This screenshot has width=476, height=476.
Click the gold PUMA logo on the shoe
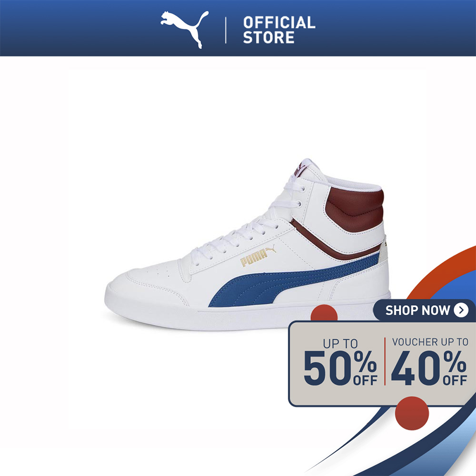258,256
